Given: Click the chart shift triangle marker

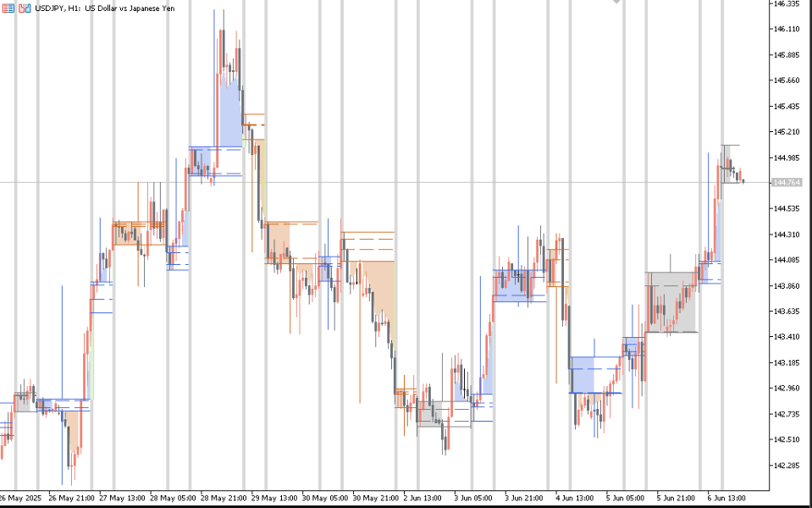Looking at the screenshot, I should [x=617, y=3].
